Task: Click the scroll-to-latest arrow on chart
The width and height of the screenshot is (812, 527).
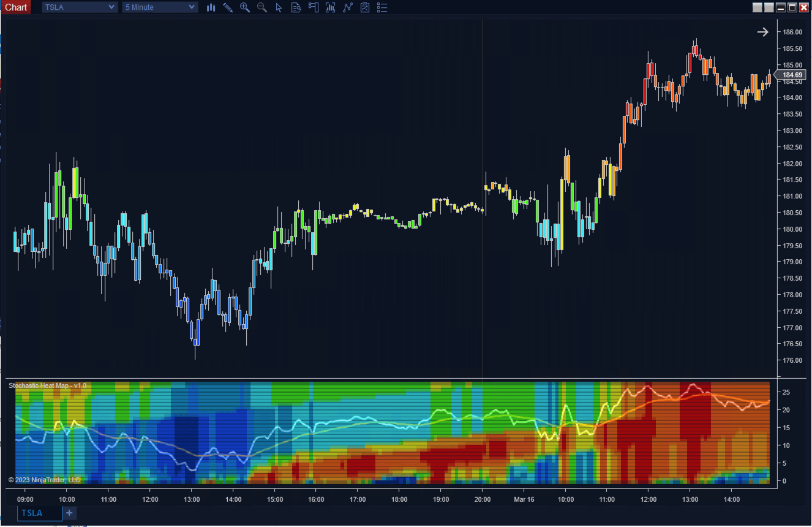Action: [x=762, y=32]
